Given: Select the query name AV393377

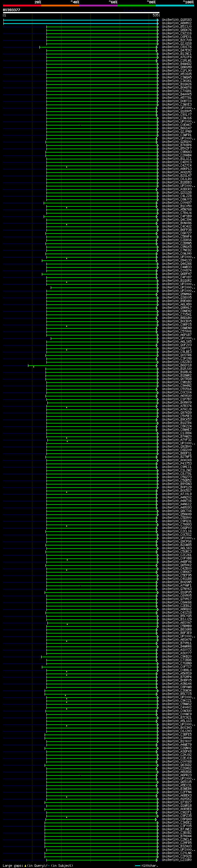Looking at the screenshot, I should [11, 10].
